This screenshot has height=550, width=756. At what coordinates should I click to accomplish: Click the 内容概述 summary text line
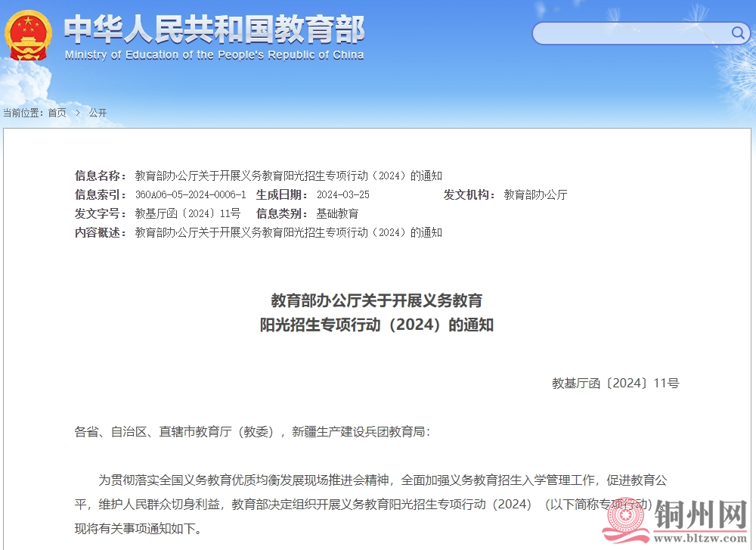coord(286,232)
